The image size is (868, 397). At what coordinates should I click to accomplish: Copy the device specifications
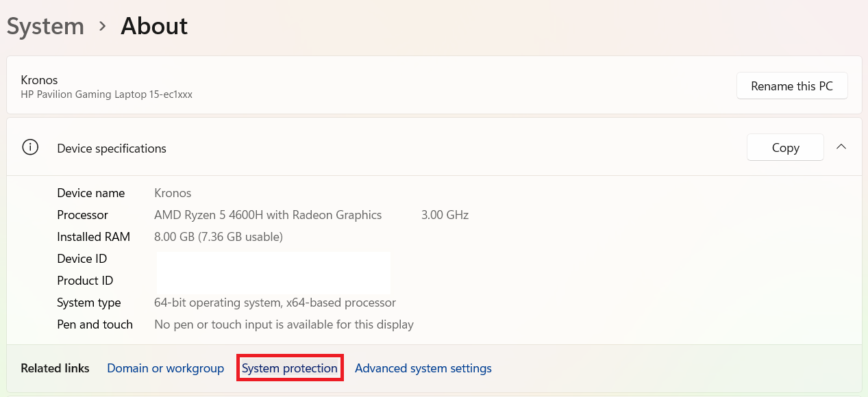point(785,148)
